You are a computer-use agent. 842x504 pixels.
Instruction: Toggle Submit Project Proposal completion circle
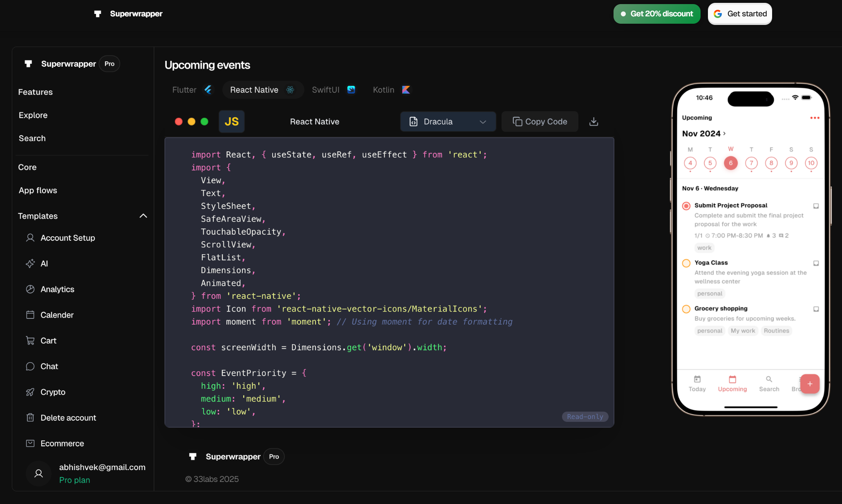point(687,206)
